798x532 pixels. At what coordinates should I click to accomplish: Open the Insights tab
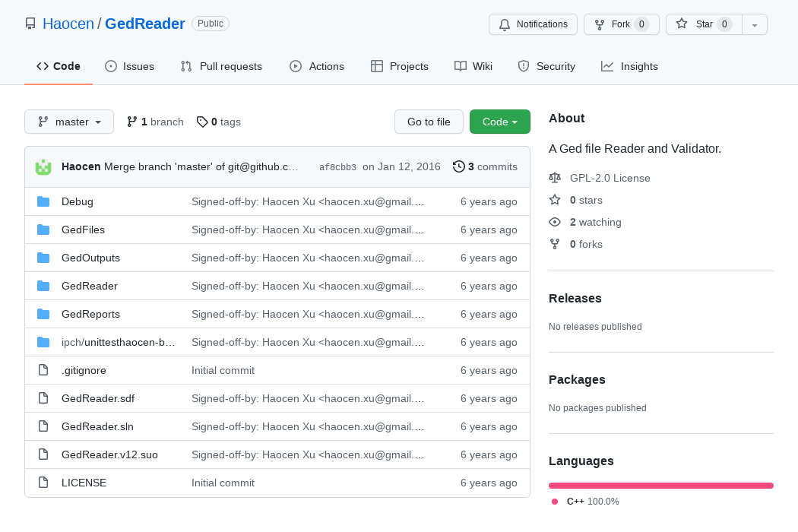pos(629,66)
